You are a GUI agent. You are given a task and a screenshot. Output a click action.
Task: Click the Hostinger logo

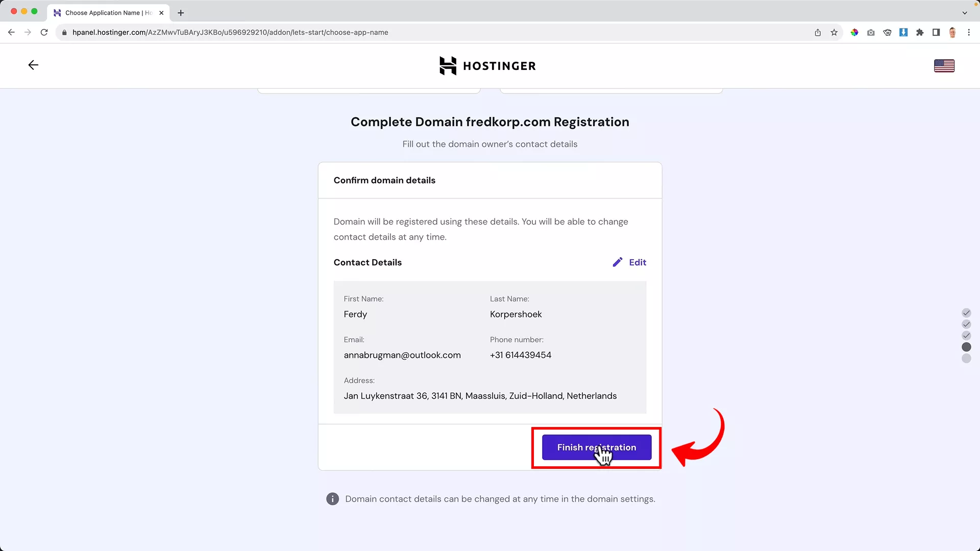click(487, 66)
